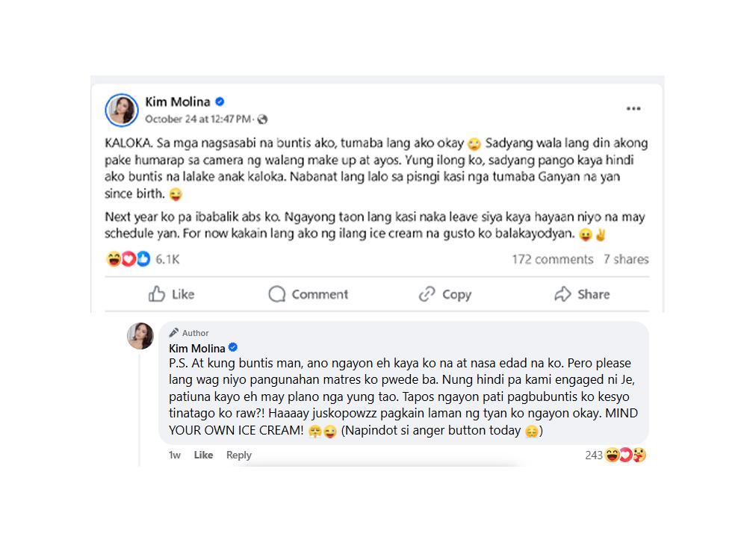Click the thumbs-up Like icon on post
Image resolution: width=747 pixels, height=560 pixels.
(x=156, y=293)
